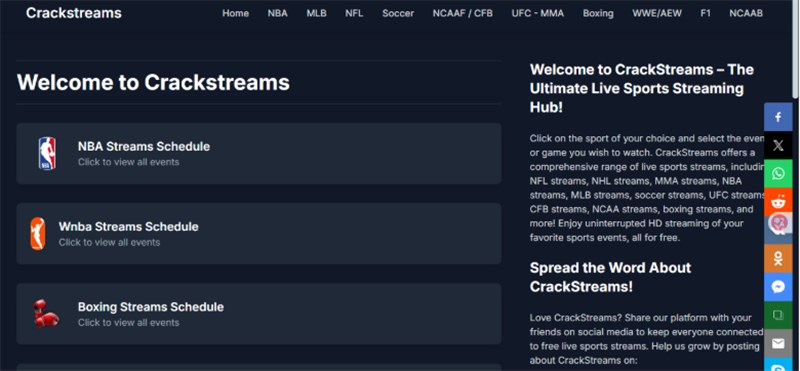Share the page by email
The height and width of the screenshot is (371, 800).
[x=778, y=343]
